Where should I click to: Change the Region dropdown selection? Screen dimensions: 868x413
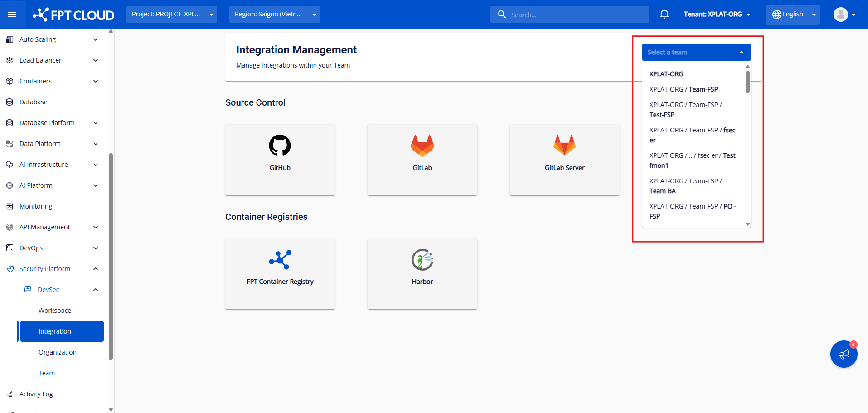coord(274,15)
